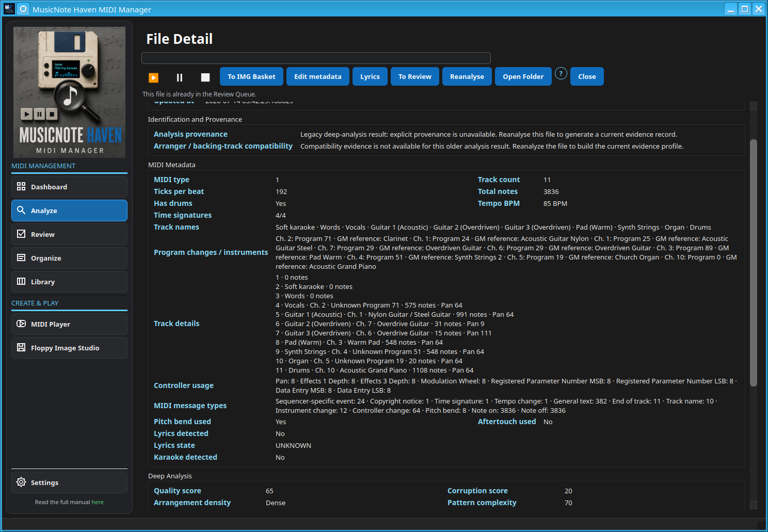Click the Library columns icon
768x532 pixels.
pos(21,281)
